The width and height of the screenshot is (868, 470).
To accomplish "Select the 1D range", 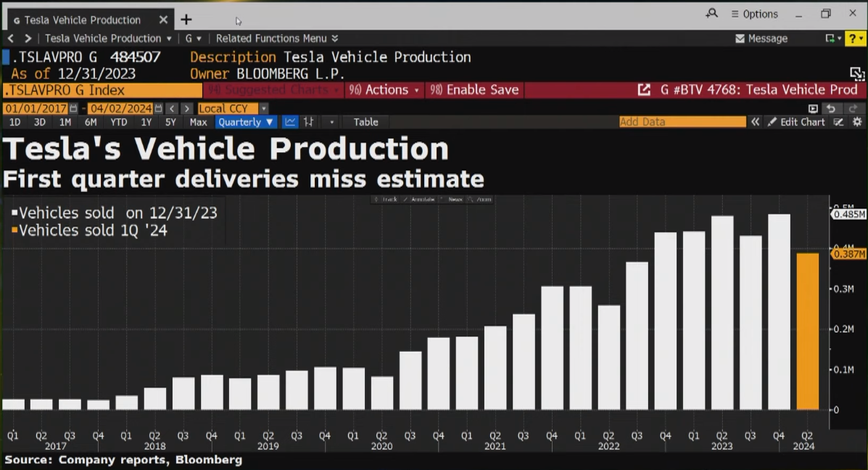I will pos(15,123).
